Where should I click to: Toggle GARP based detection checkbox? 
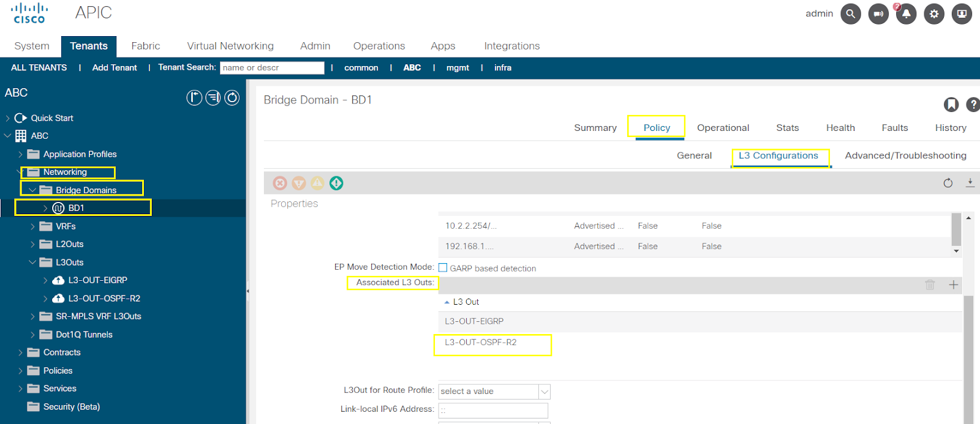443,267
